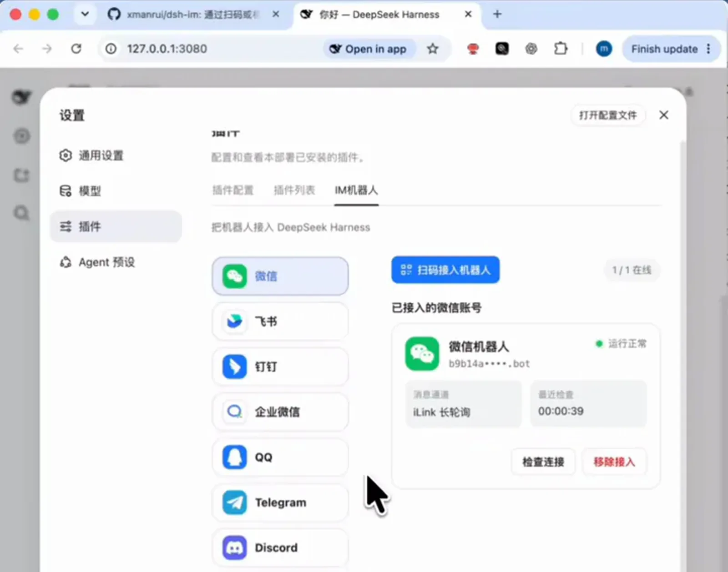Select the WeChat (微信) platform icon
The height and width of the screenshot is (572, 728).
[235, 276]
